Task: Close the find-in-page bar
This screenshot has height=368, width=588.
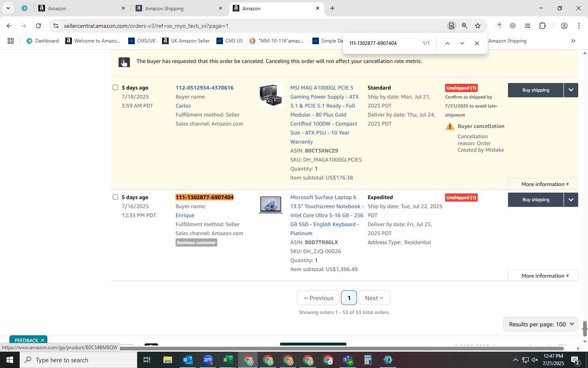Action: [x=477, y=43]
